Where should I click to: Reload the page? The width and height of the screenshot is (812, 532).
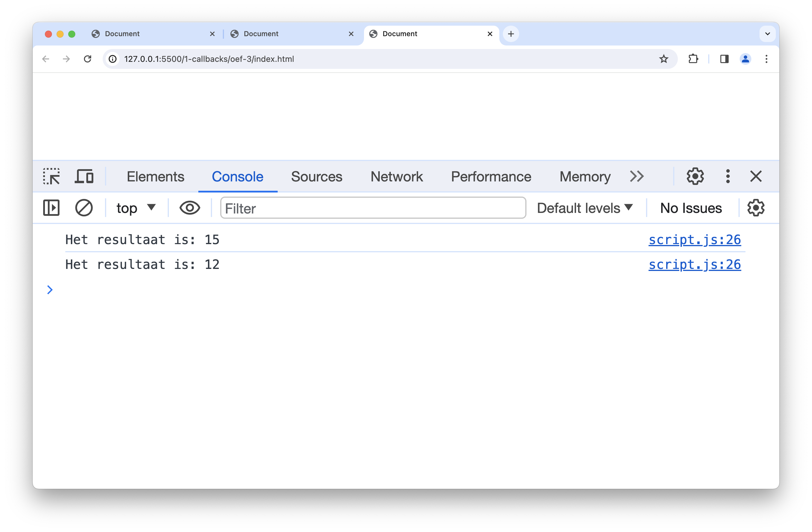pyautogui.click(x=88, y=59)
